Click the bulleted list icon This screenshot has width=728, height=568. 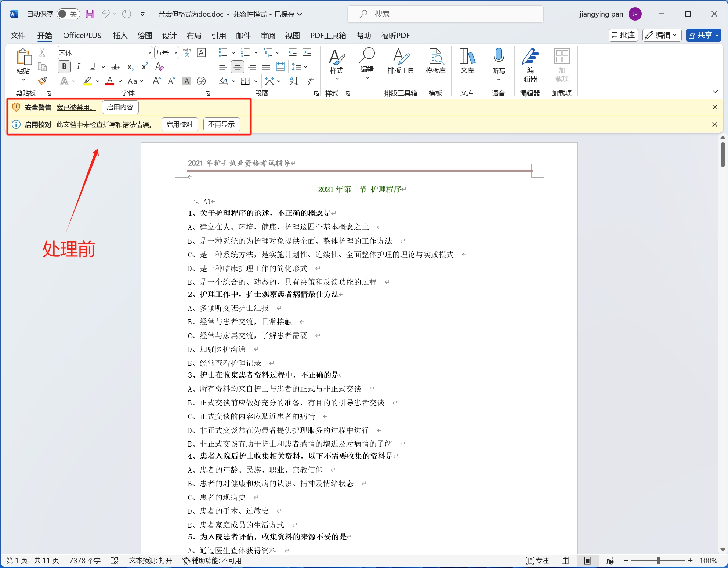tap(222, 52)
